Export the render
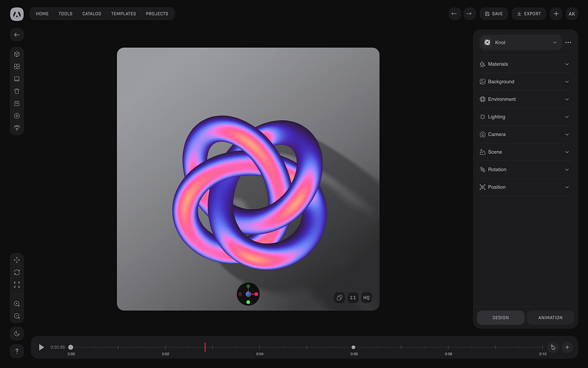588x368 pixels. 529,14
